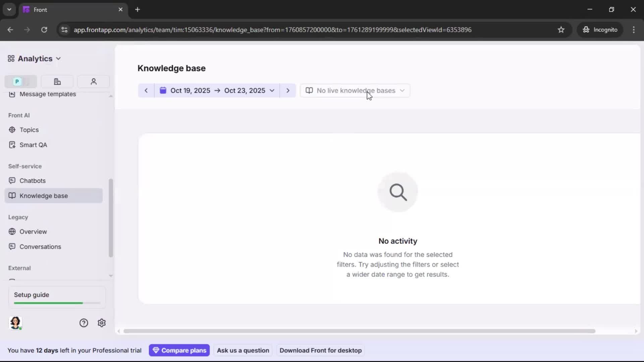This screenshot has width=644, height=362.
Task: Open settings gear icon in sidebar
Action: 102,323
